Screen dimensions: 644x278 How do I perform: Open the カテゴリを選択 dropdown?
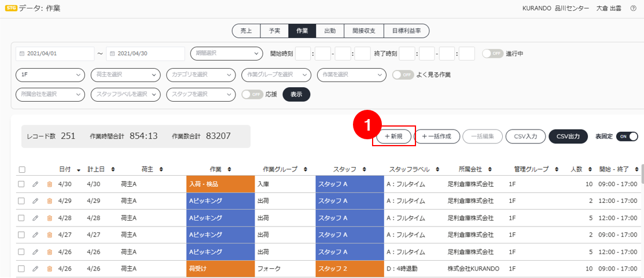pyautogui.click(x=201, y=75)
